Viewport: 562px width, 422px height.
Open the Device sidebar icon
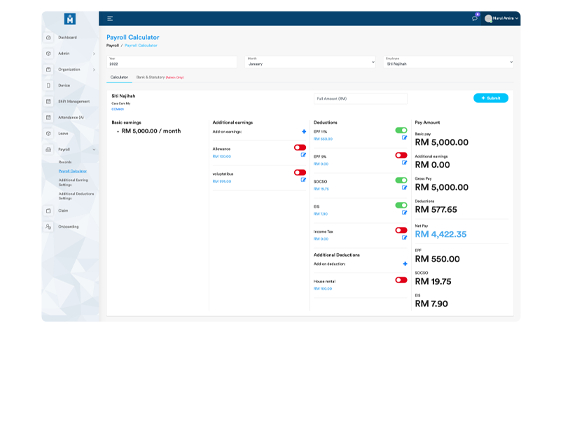pyautogui.click(x=48, y=85)
